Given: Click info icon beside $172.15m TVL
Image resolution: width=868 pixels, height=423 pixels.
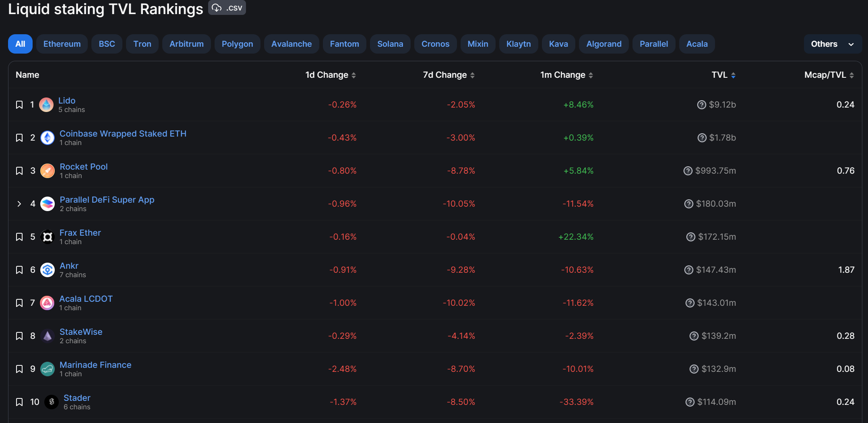Looking at the screenshot, I should coord(691,237).
